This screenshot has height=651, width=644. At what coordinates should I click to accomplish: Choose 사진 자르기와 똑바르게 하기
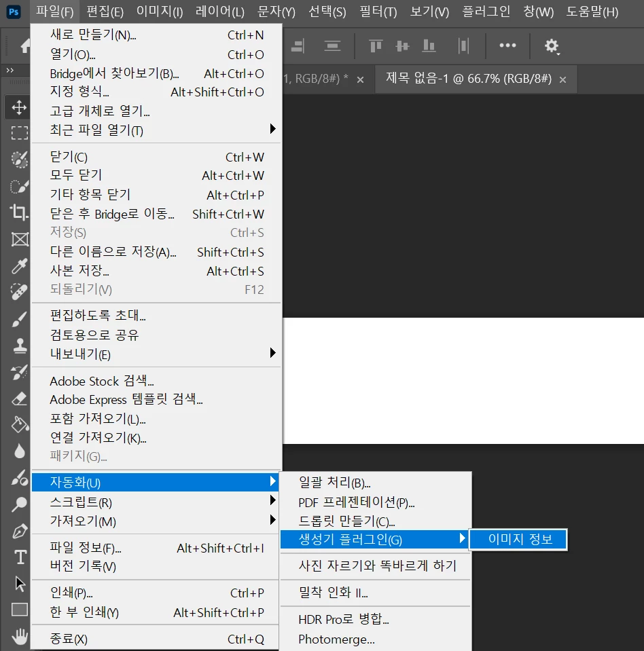pos(375,565)
